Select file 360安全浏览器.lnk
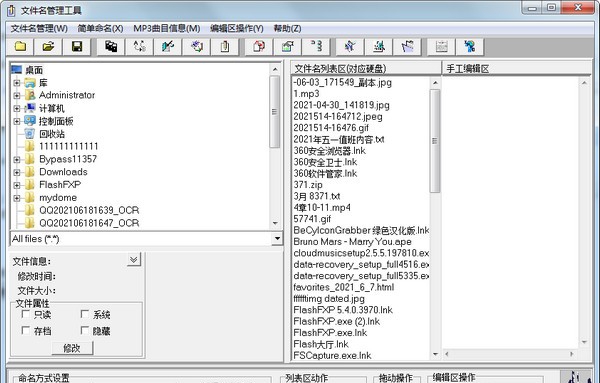 pyautogui.click(x=329, y=151)
